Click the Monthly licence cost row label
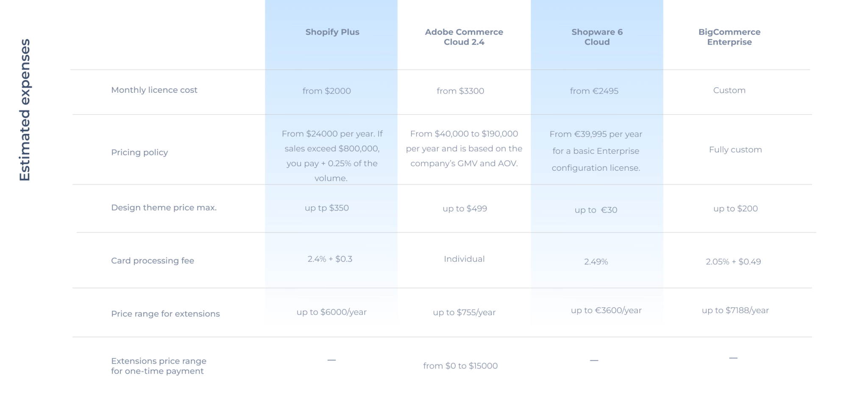 click(154, 90)
